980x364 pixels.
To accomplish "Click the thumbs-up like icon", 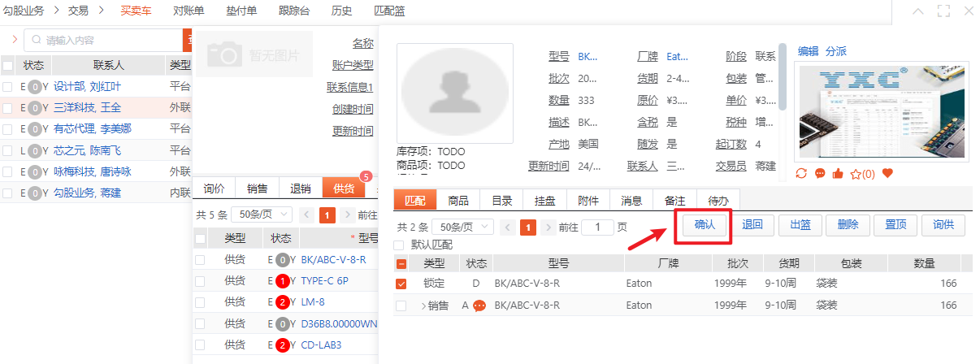I will [836, 173].
